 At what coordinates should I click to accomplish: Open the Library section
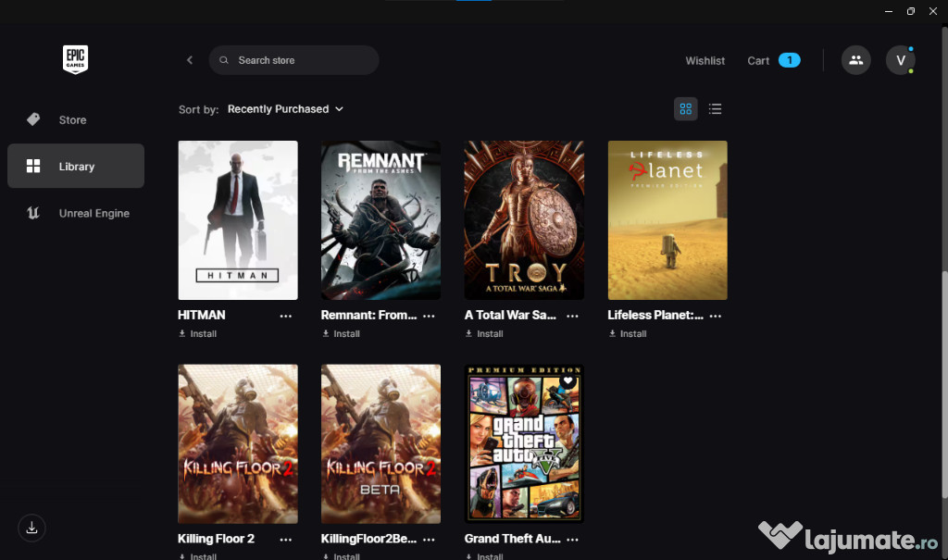76,166
